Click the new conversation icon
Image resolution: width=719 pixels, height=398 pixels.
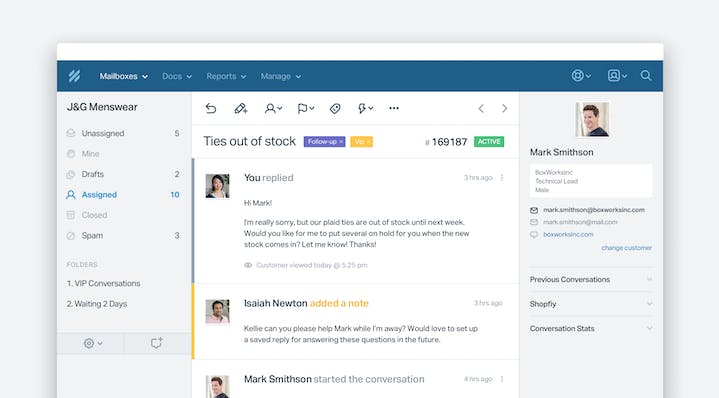click(156, 343)
